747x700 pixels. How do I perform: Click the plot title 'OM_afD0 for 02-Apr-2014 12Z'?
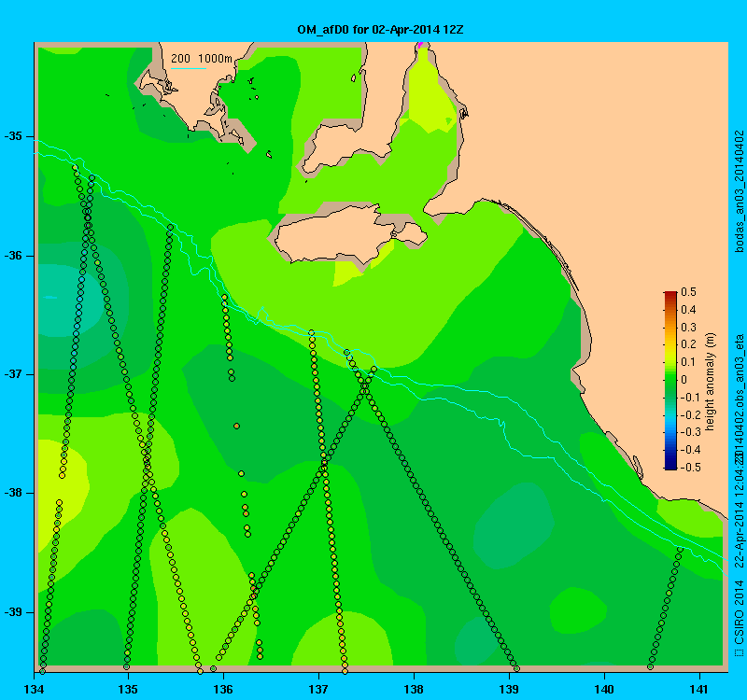[380, 30]
